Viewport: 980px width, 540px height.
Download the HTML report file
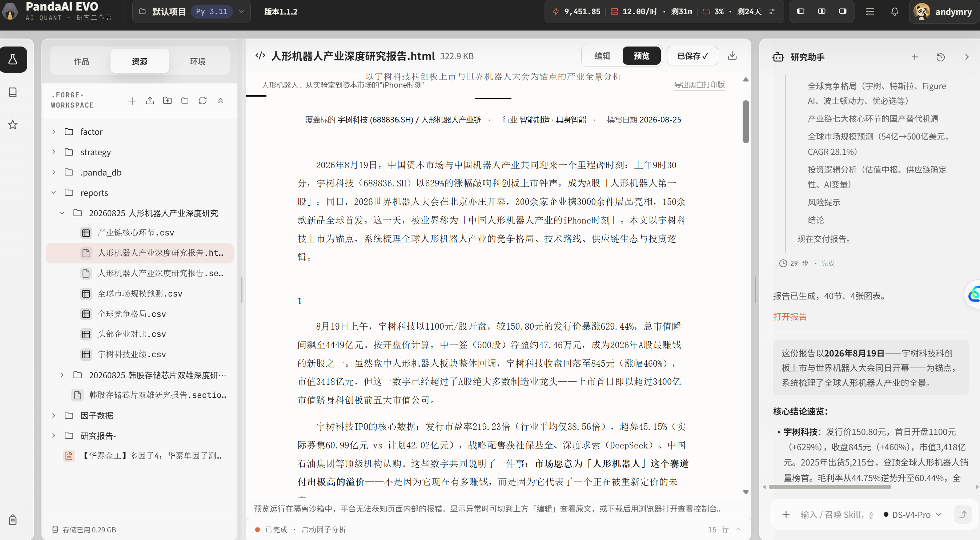[x=732, y=56]
